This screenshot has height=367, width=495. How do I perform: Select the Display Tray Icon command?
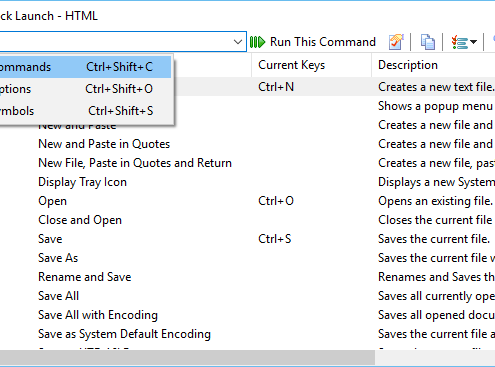click(x=82, y=182)
